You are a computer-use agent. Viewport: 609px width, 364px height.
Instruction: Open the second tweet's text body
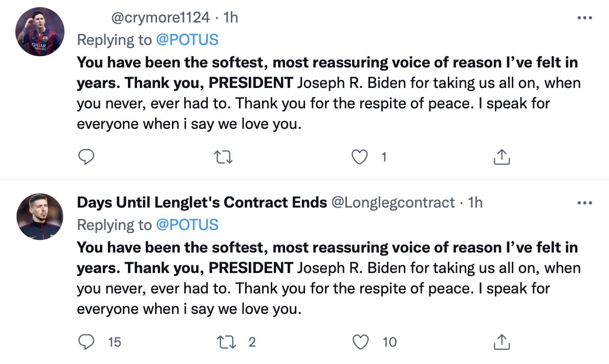(328, 278)
